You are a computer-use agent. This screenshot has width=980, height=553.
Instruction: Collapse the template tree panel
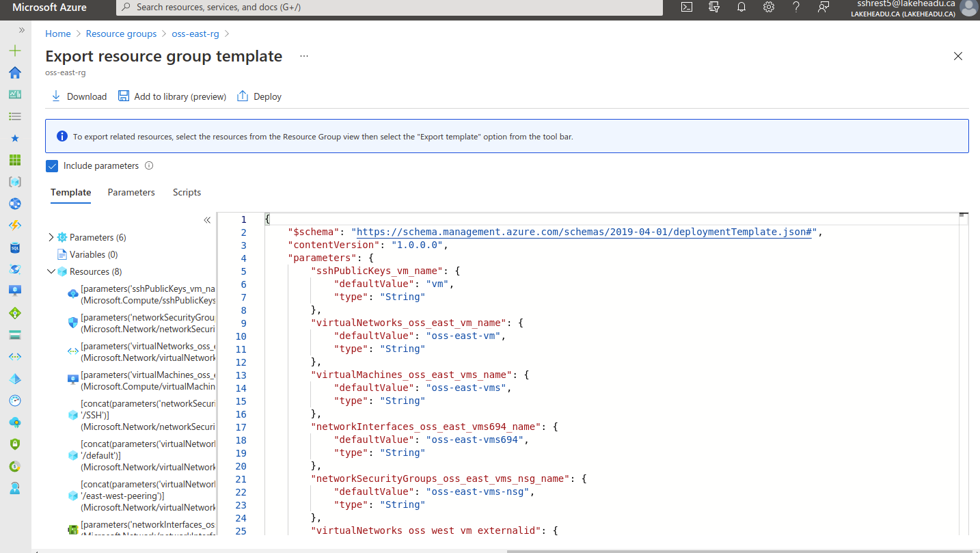pyautogui.click(x=207, y=220)
